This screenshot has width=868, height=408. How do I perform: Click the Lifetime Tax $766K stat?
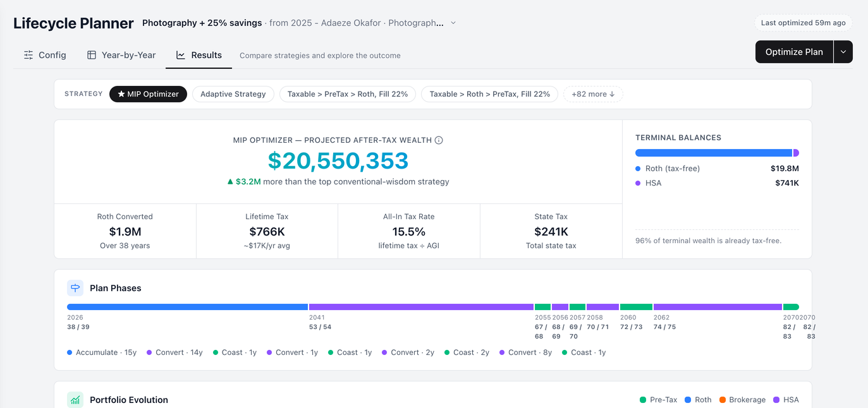pyautogui.click(x=267, y=231)
